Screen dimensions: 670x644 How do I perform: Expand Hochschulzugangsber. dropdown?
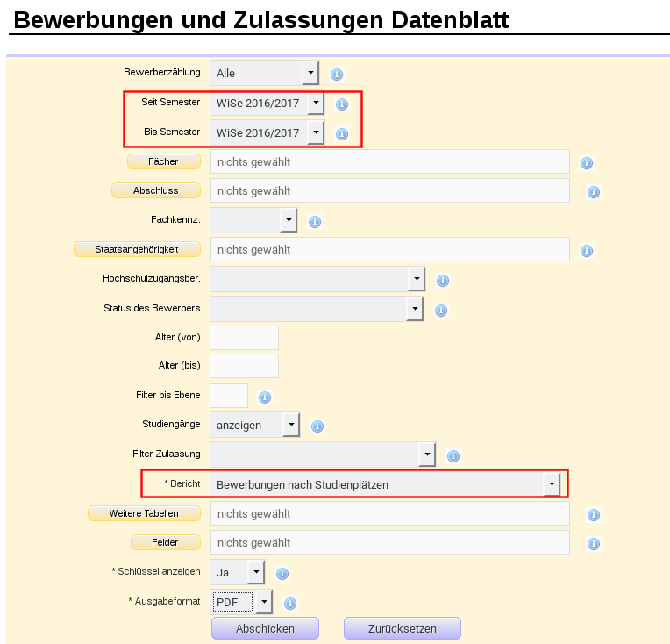pos(317,279)
